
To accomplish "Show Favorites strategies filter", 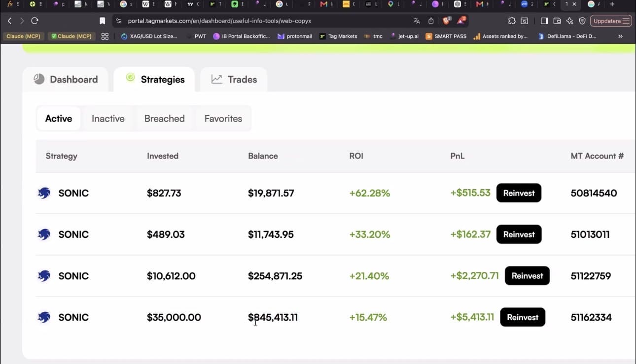I will pyautogui.click(x=223, y=118).
